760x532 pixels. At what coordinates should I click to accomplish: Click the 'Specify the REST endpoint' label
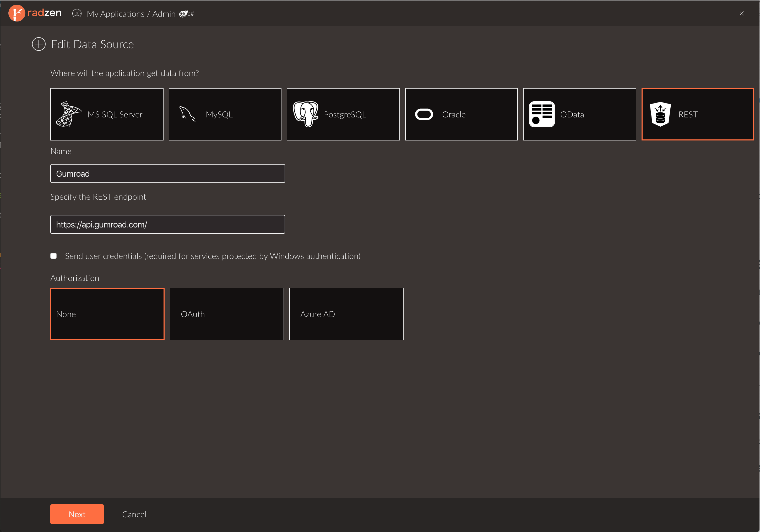(x=98, y=197)
